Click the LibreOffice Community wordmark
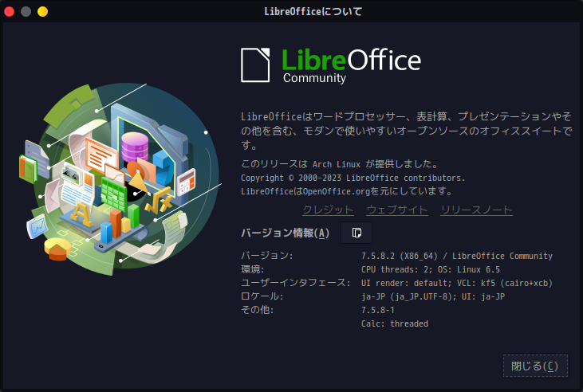583x392 pixels. coord(352,65)
